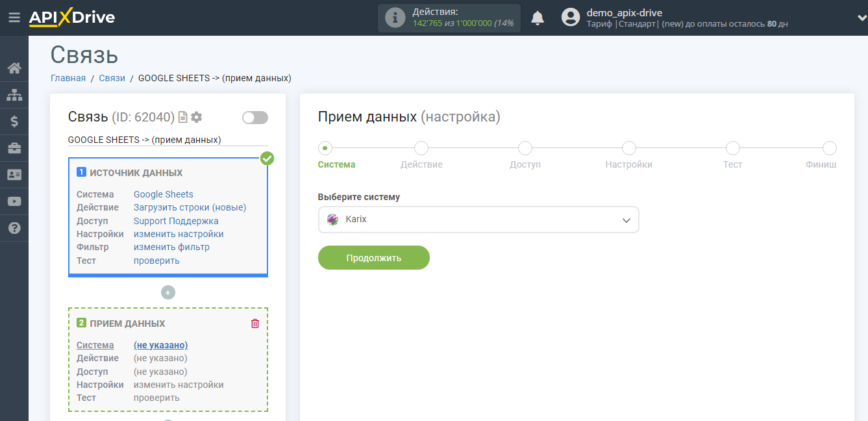Click the изменить фильтр link
Screen dimensions: 868x421
[x=171, y=247]
